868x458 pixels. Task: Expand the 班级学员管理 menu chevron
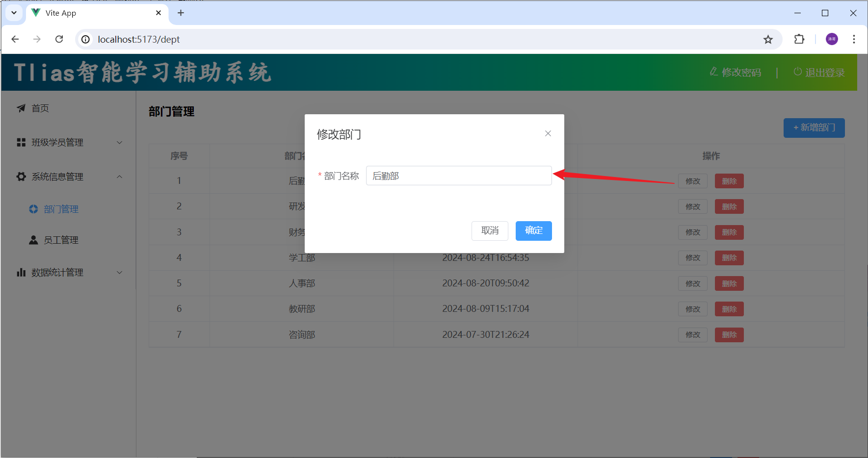tap(119, 143)
